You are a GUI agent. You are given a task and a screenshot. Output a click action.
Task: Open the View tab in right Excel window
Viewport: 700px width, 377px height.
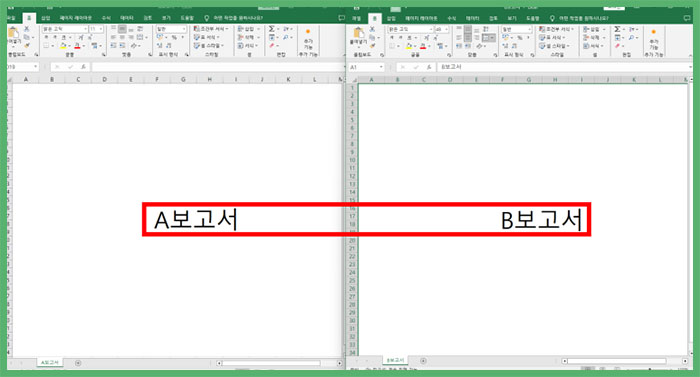[x=512, y=18]
